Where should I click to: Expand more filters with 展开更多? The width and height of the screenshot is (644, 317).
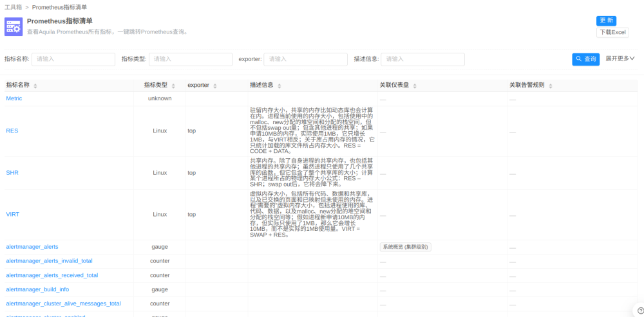[620, 59]
